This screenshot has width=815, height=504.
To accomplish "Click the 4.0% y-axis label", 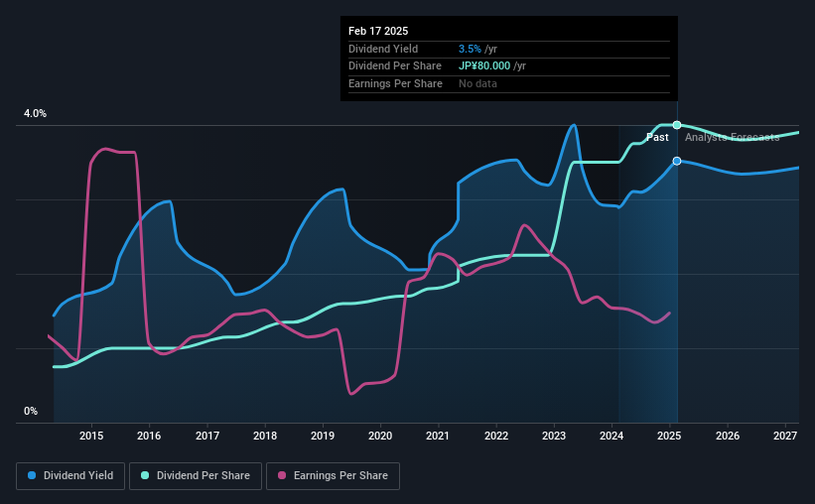I will (x=35, y=114).
